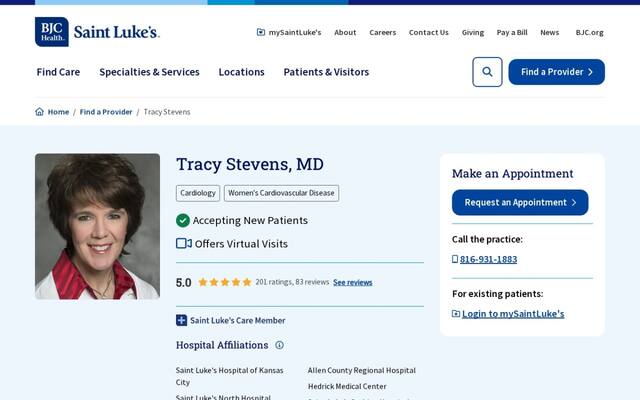Click the BJC Health Saint Luke's logo
The width and height of the screenshot is (640, 400).
pos(97,32)
